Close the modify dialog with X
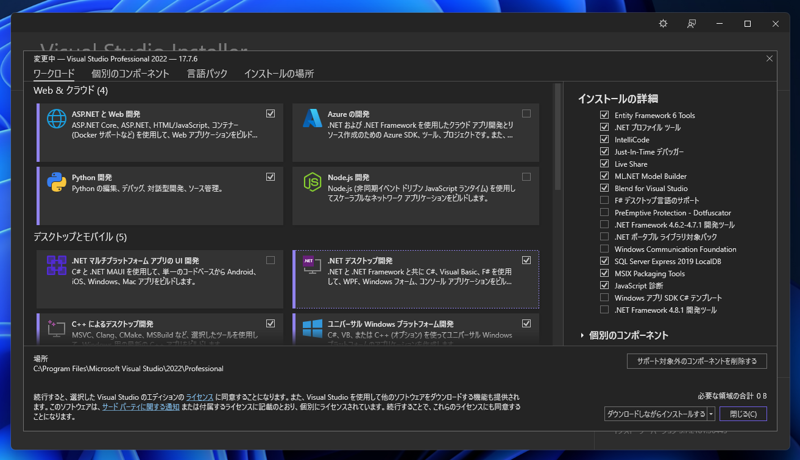The height and width of the screenshot is (460, 800). click(x=769, y=59)
